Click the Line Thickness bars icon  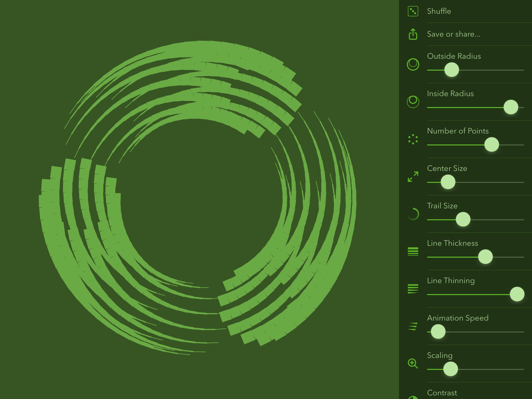[x=413, y=251]
